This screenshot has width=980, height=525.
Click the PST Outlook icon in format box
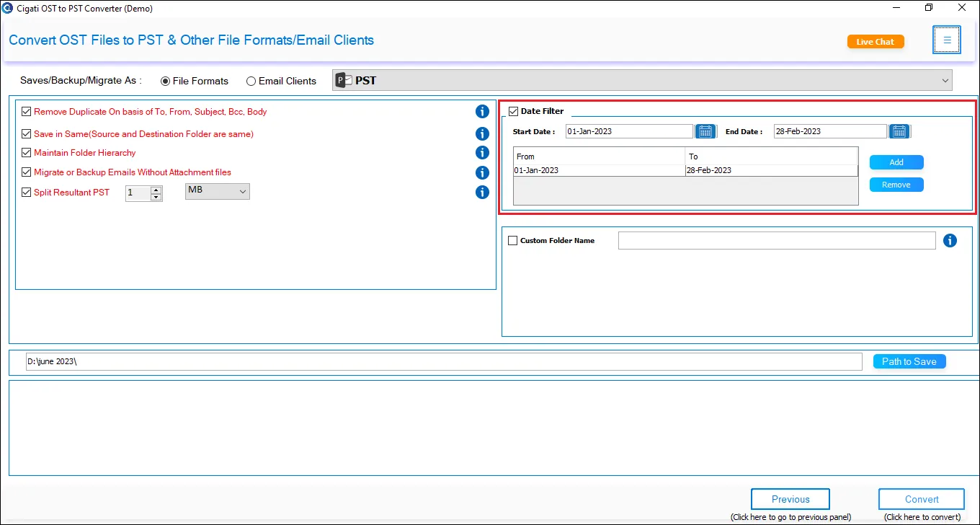(x=344, y=81)
